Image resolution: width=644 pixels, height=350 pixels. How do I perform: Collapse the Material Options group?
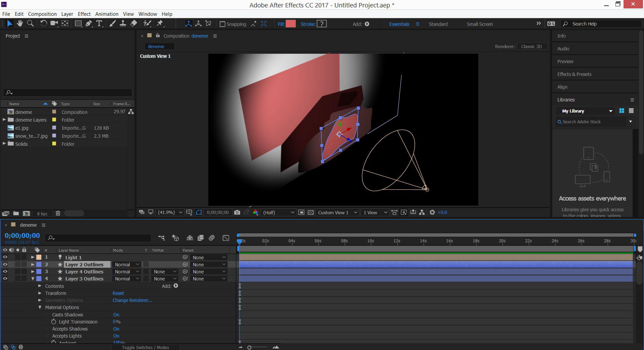tap(40, 307)
